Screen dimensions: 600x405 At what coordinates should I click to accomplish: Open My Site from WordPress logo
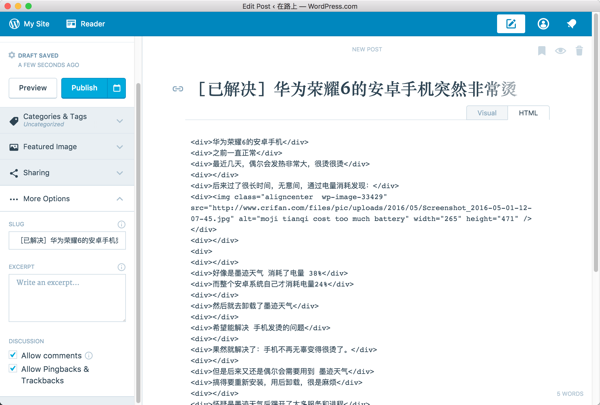(x=14, y=24)
